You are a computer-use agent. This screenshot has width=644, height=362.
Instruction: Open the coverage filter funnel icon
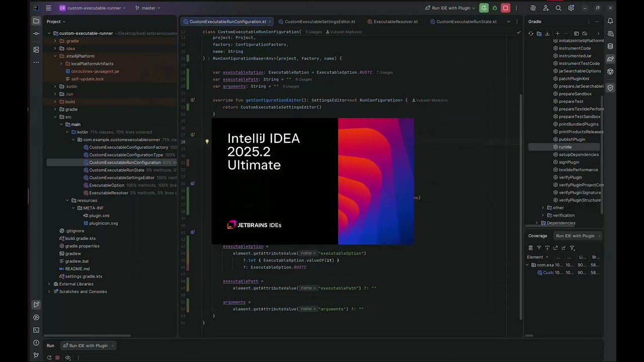click(x=572, y=248)
